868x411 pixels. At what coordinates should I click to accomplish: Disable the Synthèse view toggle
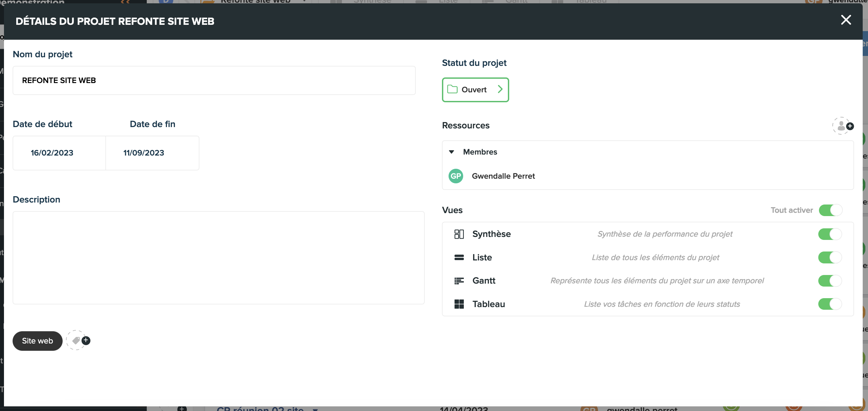point(830,234)
